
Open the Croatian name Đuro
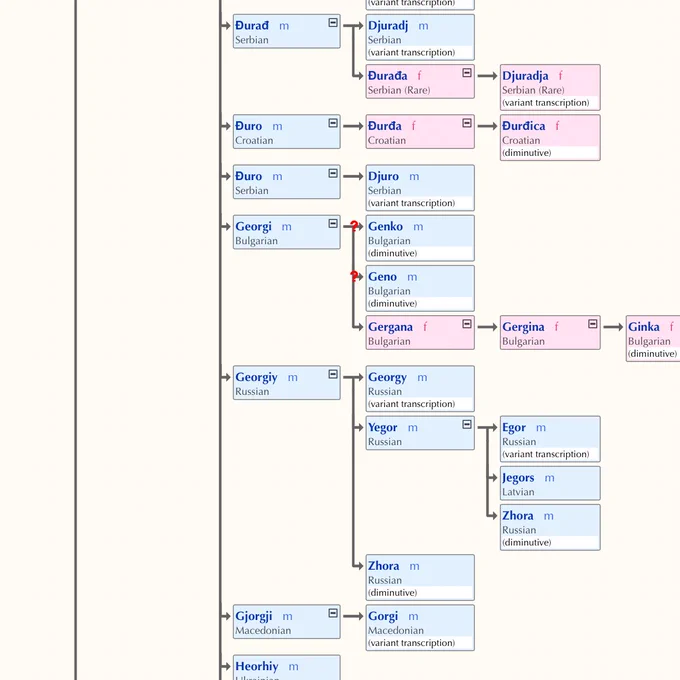coord(248,126)
